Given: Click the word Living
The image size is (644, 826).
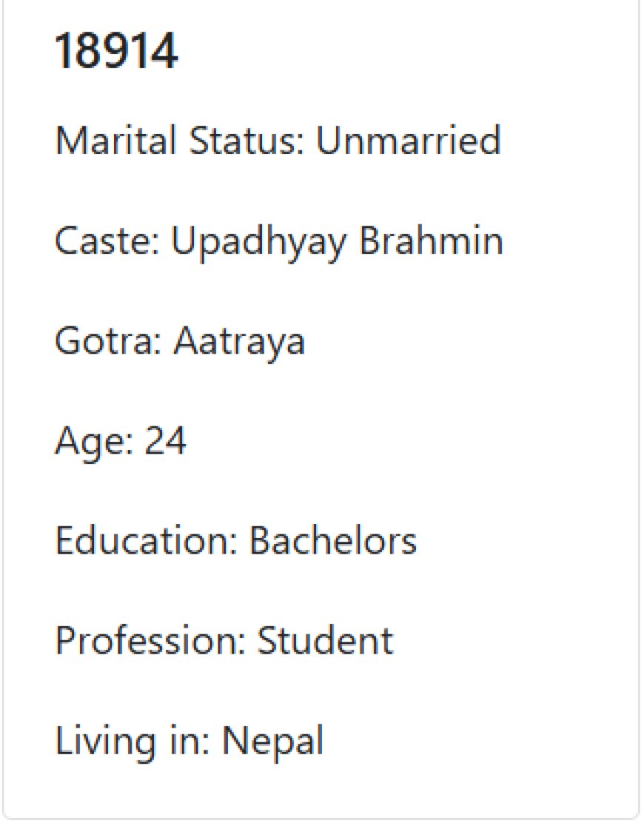Looking at the screenshot, I should (x=105, y=742).
